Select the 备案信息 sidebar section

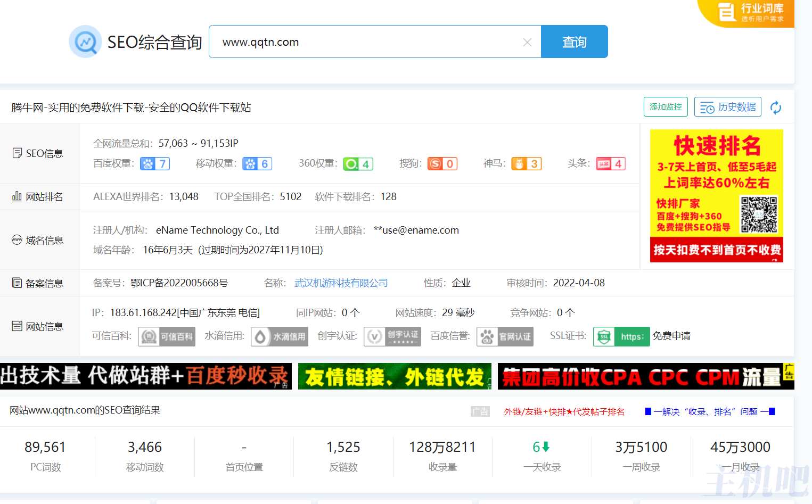pyautogui.click(x=38, y=284)
